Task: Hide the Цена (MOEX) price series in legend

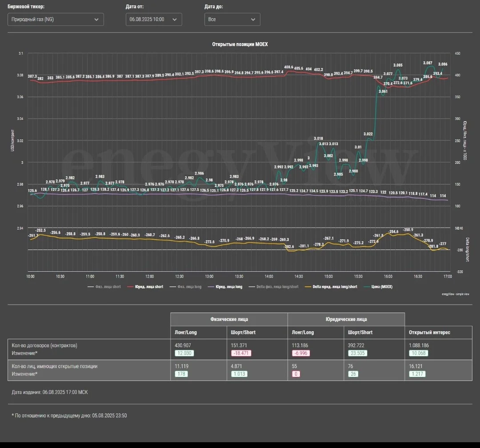Action: point(378,287)
